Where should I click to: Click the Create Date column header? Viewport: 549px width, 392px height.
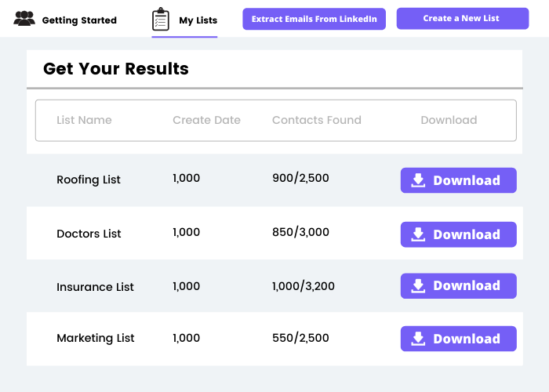click(206, 120)
